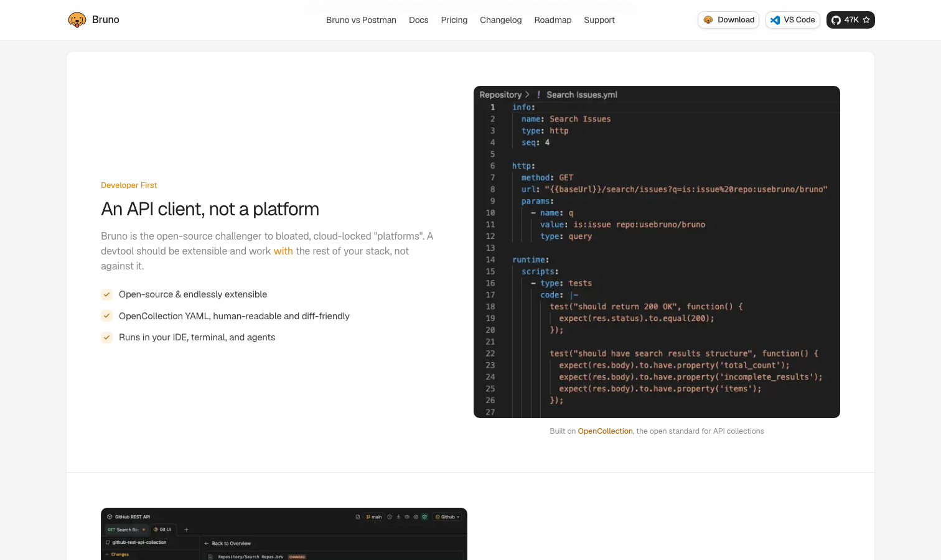Follow the orange OpenCollection link under the code
This screenshot has width=941, height=560.
click(x=605, y=431)
